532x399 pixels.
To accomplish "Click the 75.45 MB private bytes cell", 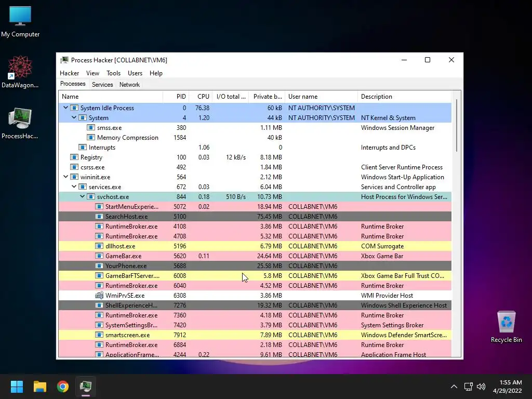I will [x=270, y=217].
